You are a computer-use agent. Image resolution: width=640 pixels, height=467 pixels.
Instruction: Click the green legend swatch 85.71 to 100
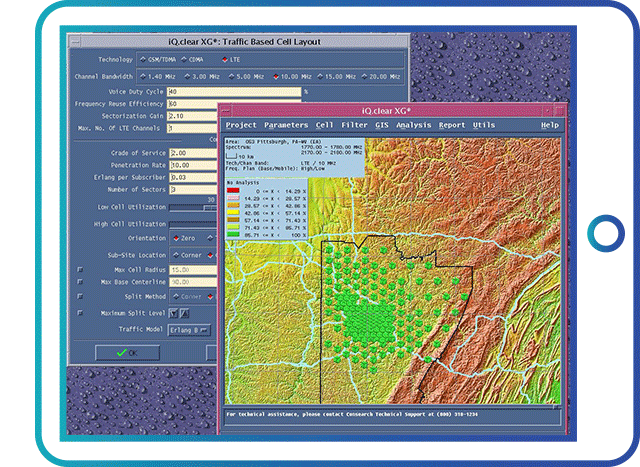233,234
